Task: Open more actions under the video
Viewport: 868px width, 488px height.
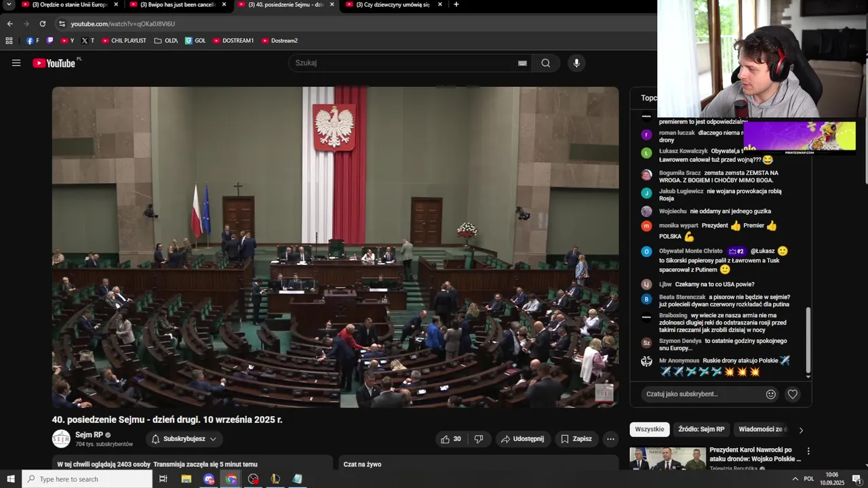Action: [x=610, y=439]
